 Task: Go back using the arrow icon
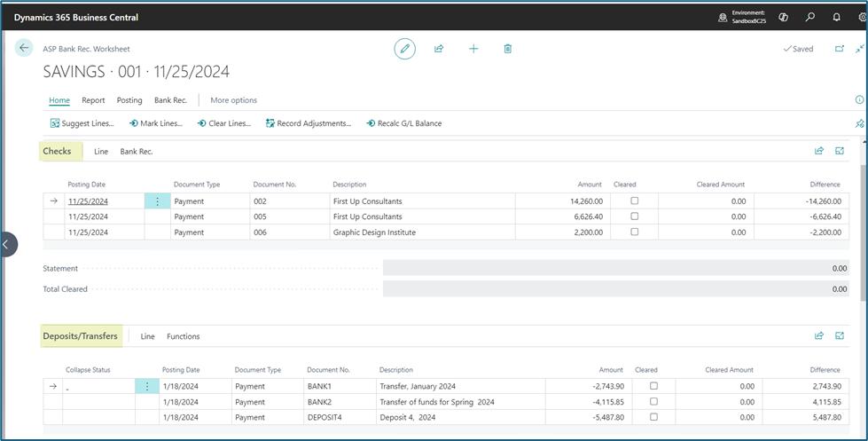[24, 48]
